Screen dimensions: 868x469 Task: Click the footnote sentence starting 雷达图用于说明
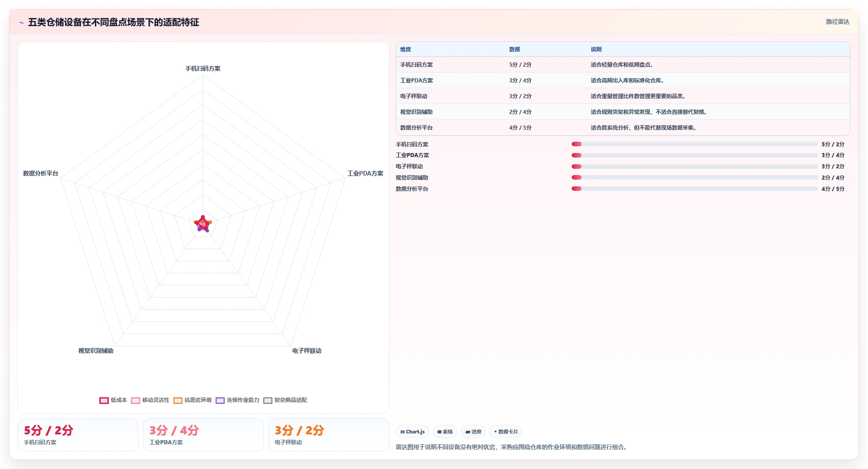512,447
